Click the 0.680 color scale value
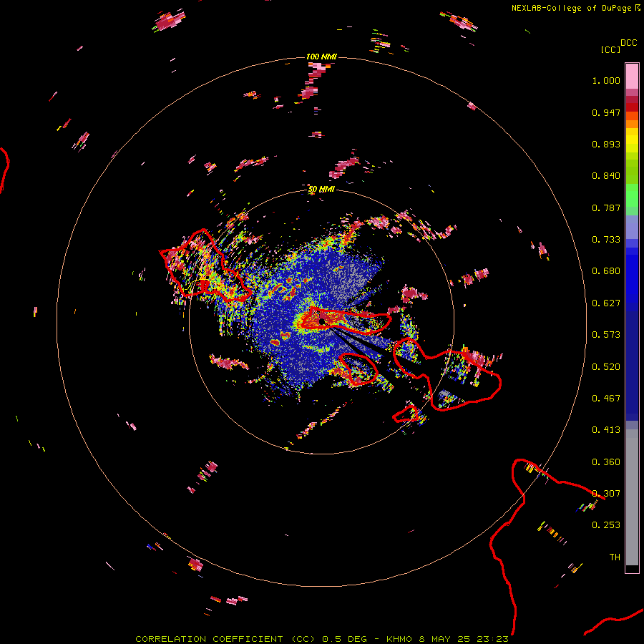This screenshot has height=644, width=644. (606, 271)
